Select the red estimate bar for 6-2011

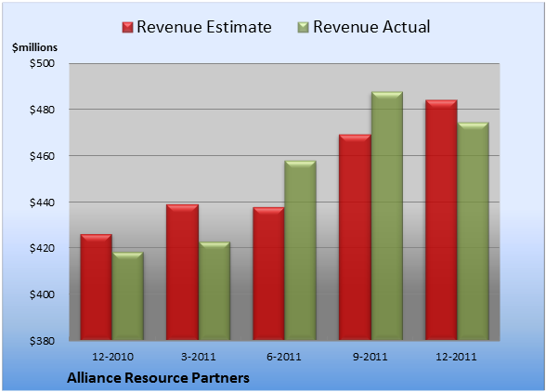point(268,273)
